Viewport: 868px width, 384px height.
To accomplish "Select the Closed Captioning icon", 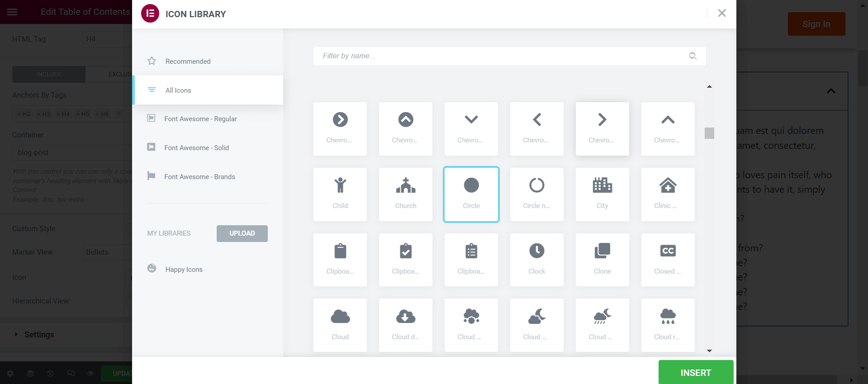I will [x=668, y=260].
